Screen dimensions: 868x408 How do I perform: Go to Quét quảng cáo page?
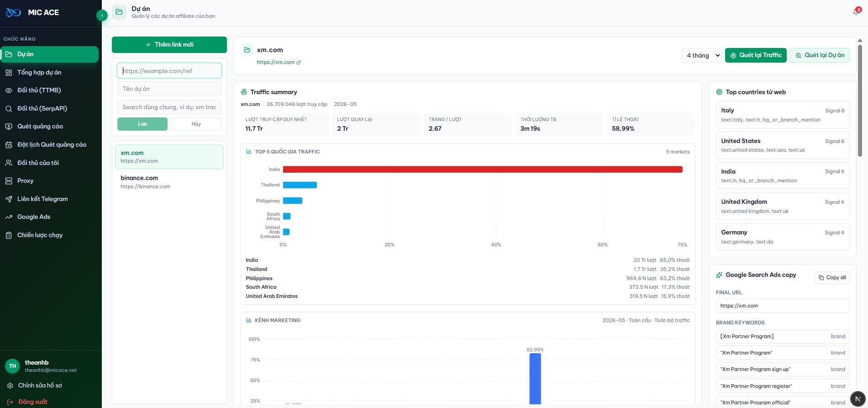(49, 127)
